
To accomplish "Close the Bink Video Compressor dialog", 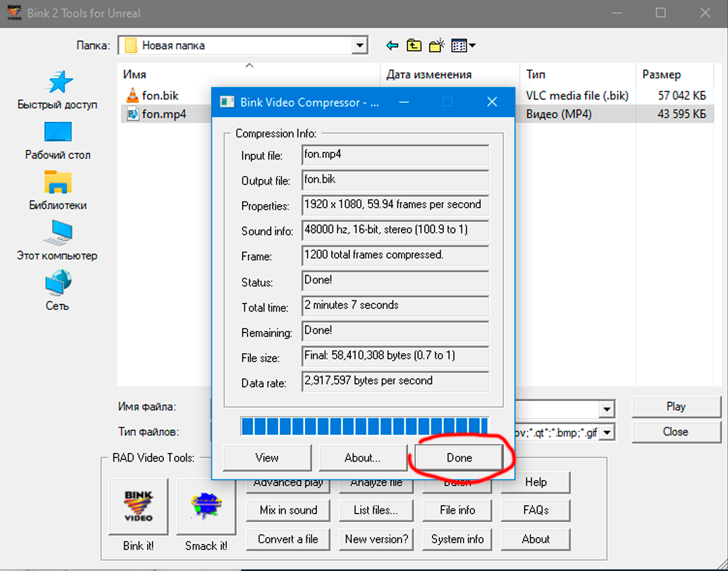I will [492, 102].
